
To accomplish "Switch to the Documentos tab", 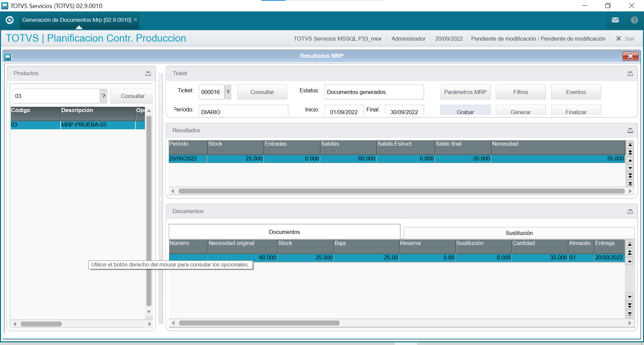I will tap(284, 232).
